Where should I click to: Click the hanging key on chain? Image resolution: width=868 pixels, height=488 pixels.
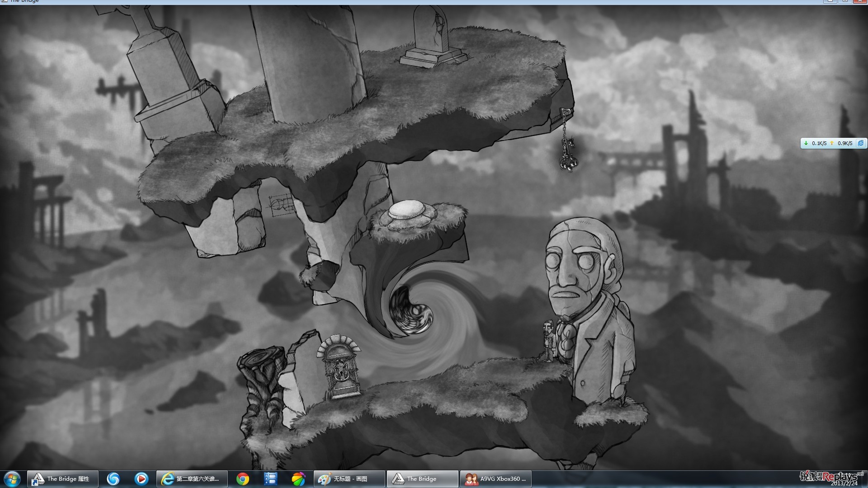567,155
